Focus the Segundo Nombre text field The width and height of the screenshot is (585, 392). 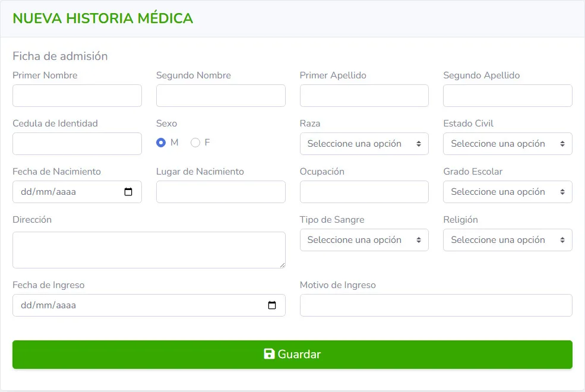(x=220, y=96)
